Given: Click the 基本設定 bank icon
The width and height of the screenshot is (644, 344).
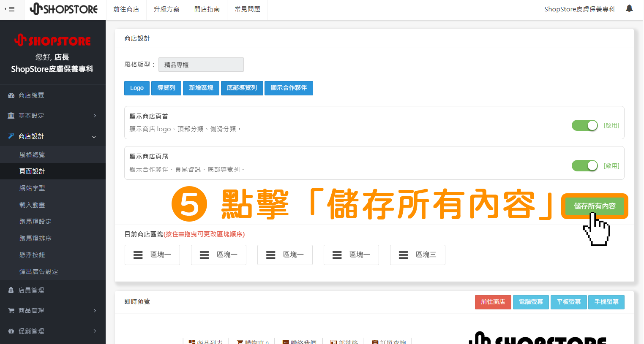Looking at the screenshot, I should pyautogui.click(x=11, y=116).
